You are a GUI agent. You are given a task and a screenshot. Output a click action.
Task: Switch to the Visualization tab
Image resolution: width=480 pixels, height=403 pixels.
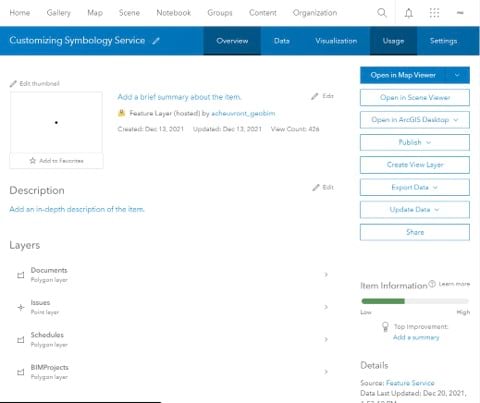(336, 41)
